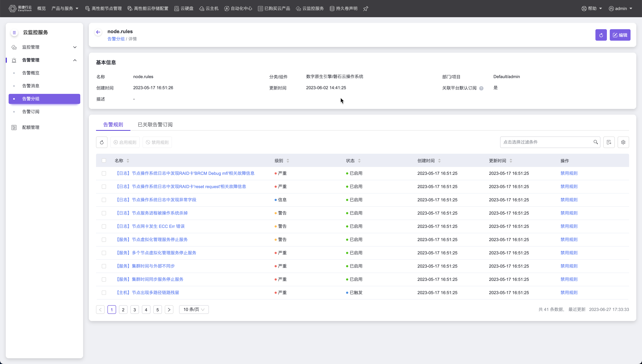Viewport: 642px width, 364px height.
Task: Go to page 3 of pagination
Action: tap(135, 310)
